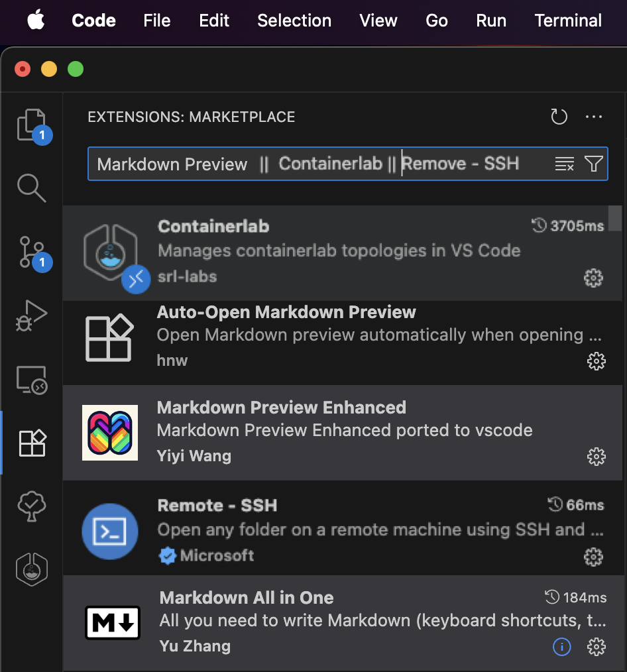Open the View menu
627x672 pixels.
[378, 20]
